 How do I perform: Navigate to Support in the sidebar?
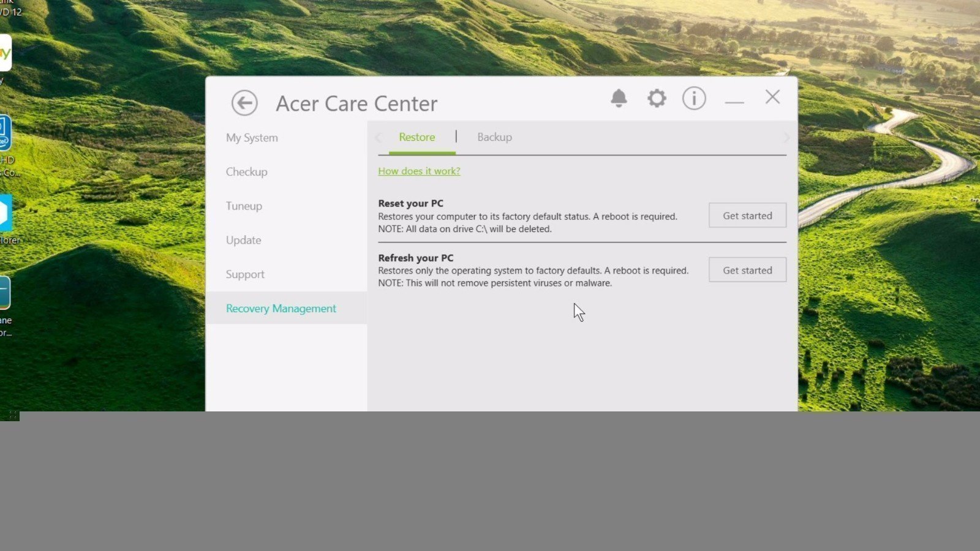[245, 275]
